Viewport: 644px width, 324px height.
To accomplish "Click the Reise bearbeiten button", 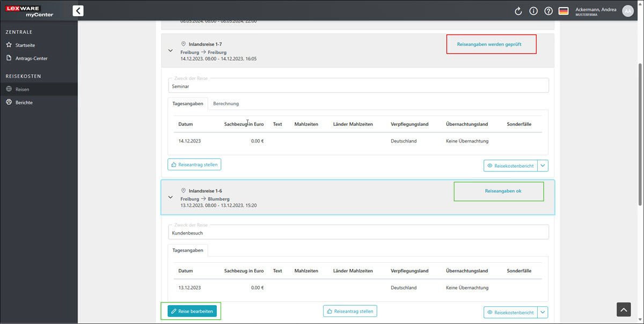I will [192, 311].
